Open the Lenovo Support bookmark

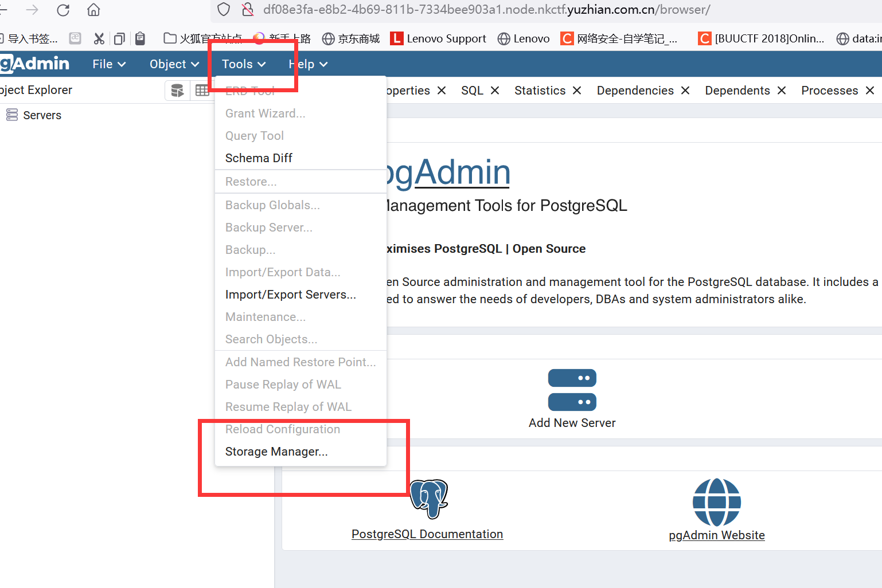pyautogui.click(x=438, y=38)
